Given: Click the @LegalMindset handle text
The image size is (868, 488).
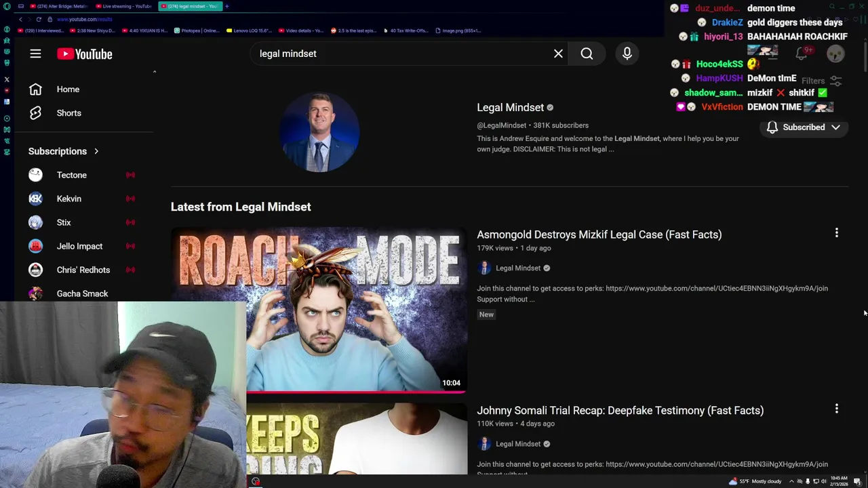Looking at the screenshot, I should coord(501,125).
